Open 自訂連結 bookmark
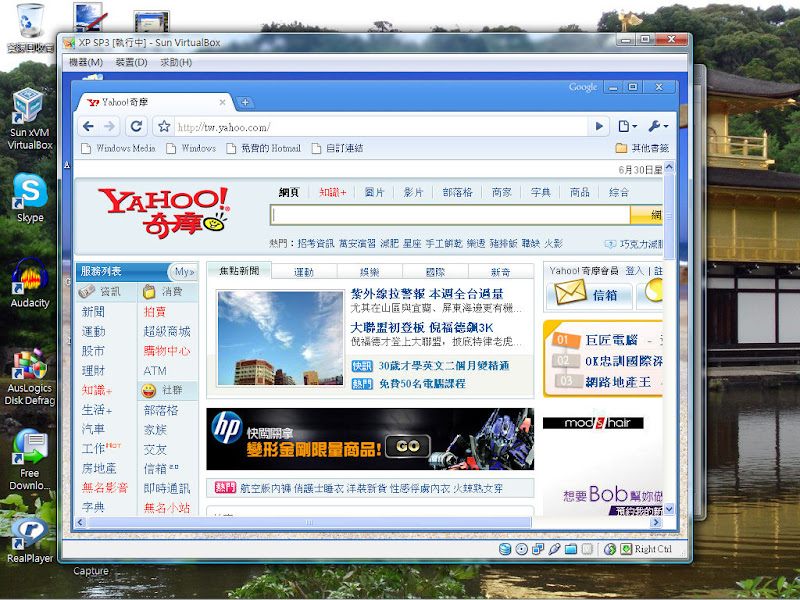 [x=338, y=148]
